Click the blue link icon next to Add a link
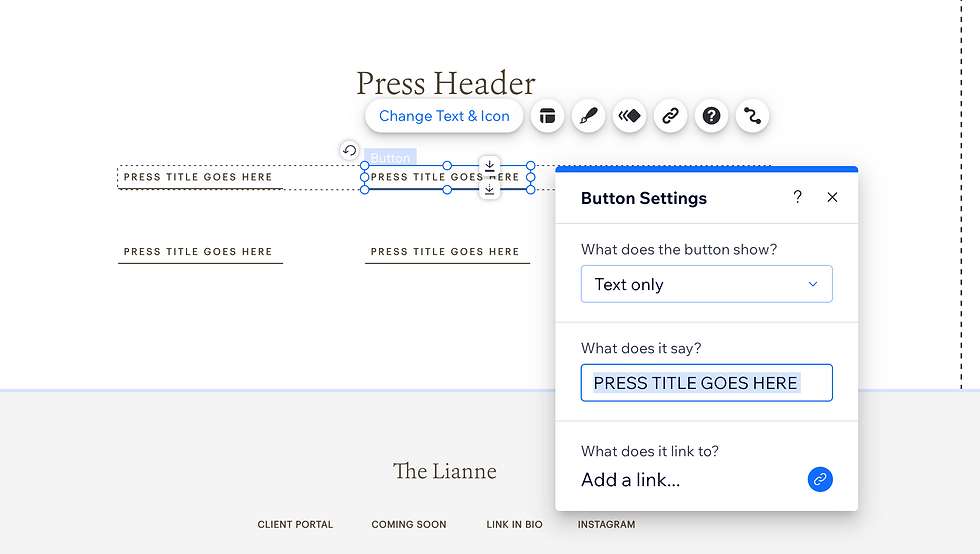Viewport: 980px width, 554px height. [820, 480]
